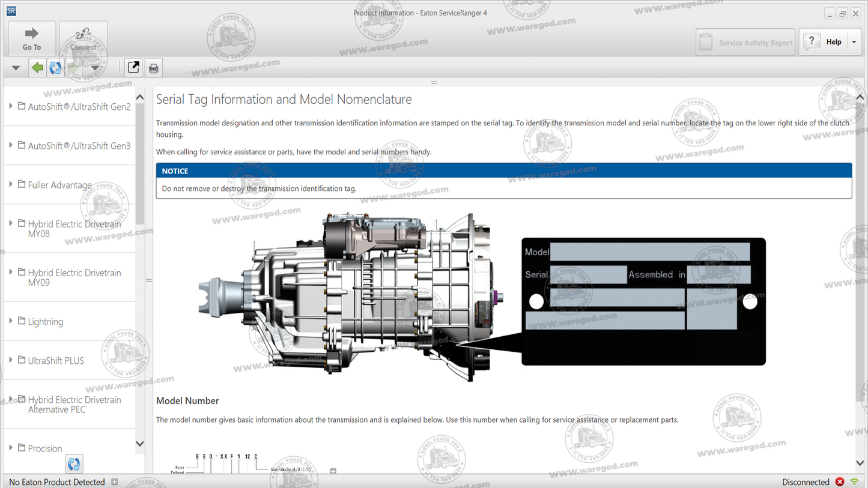868x488 pixels.
Task: Click the red Disconnected status icon
Action: pyautogui.click(x=840, y=481)
